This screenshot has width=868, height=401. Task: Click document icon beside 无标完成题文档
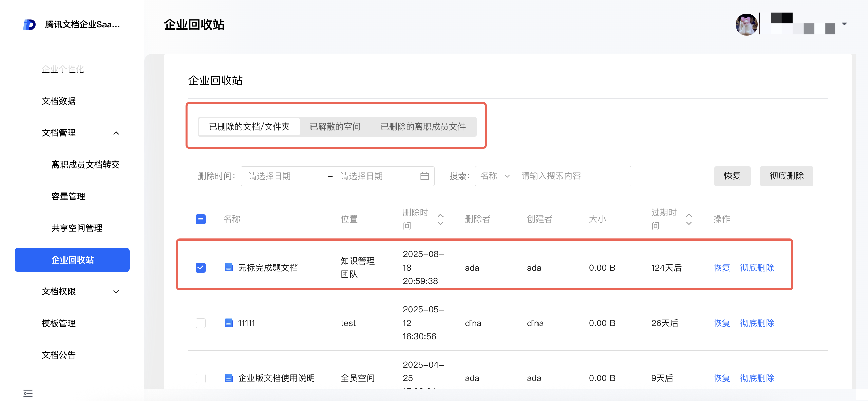(229, 268)
